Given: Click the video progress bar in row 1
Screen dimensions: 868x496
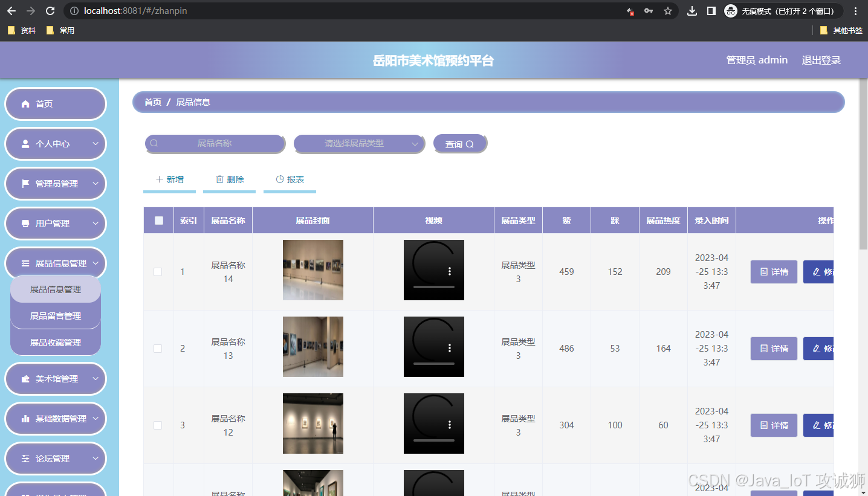Looking at the screenshot, I should (x=434, y=287).
